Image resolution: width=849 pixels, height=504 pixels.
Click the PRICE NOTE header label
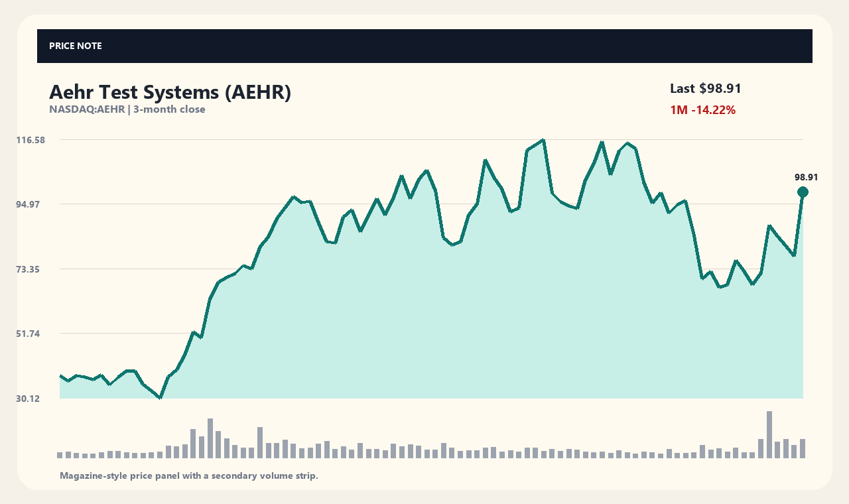(76, 46)
